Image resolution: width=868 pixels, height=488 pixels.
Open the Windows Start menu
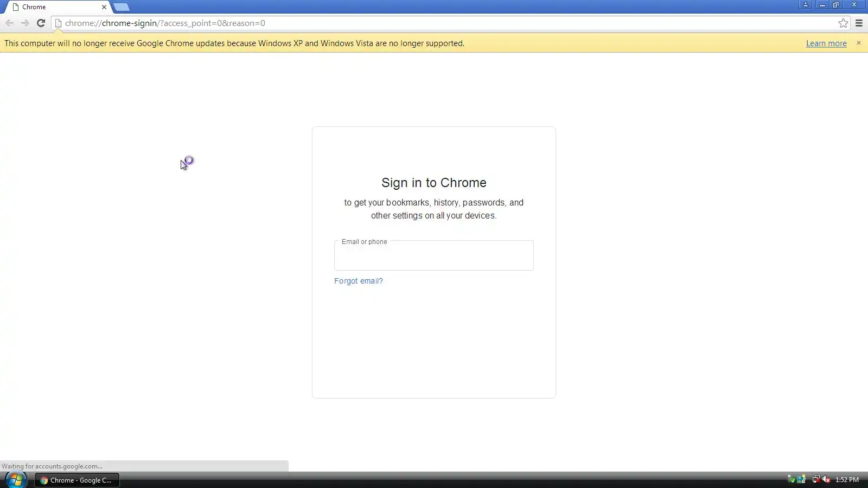[15, 480]
